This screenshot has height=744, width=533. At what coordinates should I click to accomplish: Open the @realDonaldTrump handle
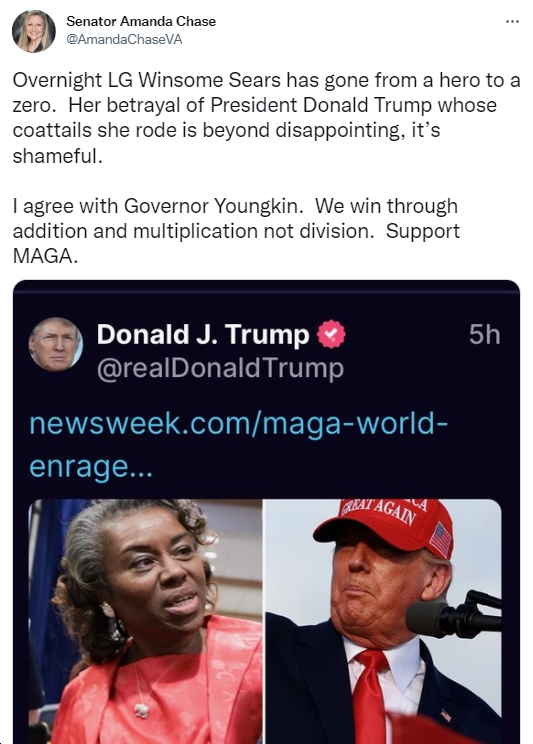pos(220,368)
